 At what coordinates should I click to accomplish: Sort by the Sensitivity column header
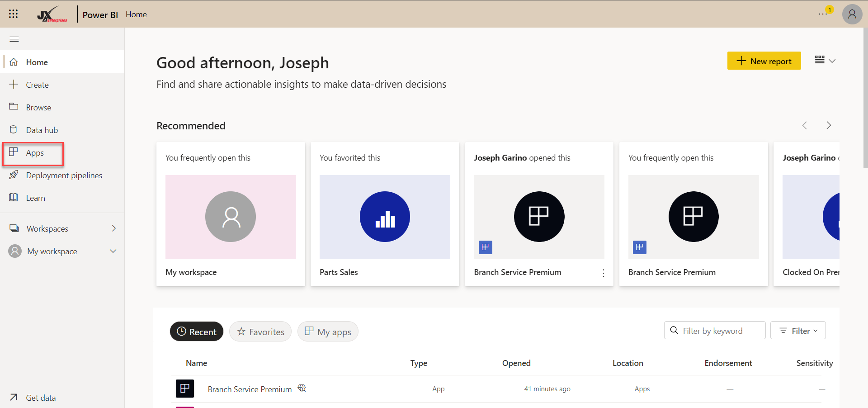(815, 363)
